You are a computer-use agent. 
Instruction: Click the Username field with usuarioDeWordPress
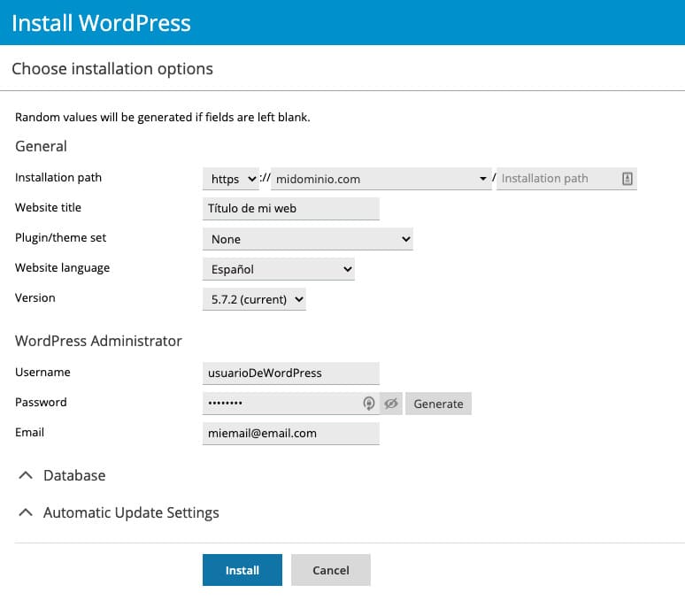coord(291,373)
